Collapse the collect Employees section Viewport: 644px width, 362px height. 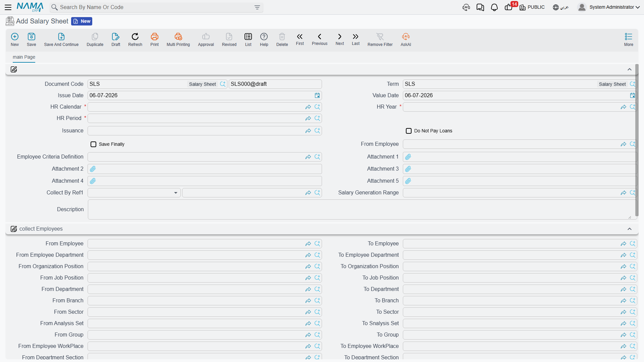click(630, 229)
